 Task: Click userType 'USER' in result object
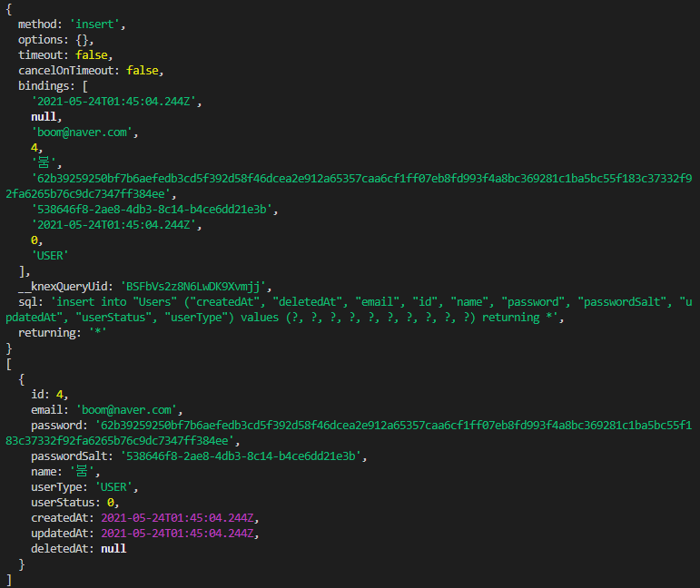click(114, 487)
